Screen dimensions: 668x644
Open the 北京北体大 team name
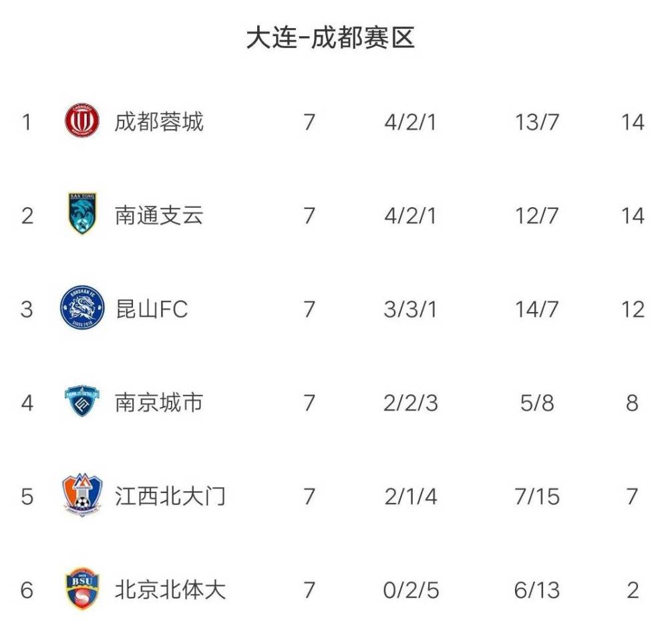point(170,590)
